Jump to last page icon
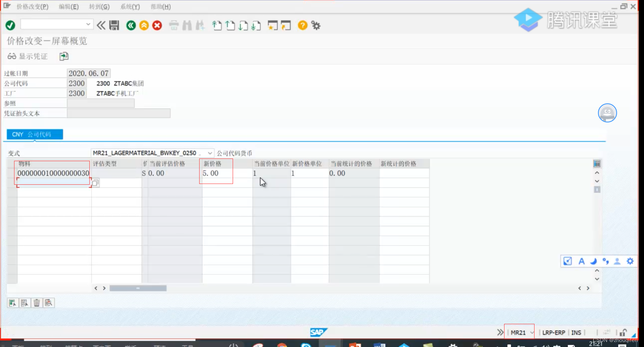 (x=256, y=25)
